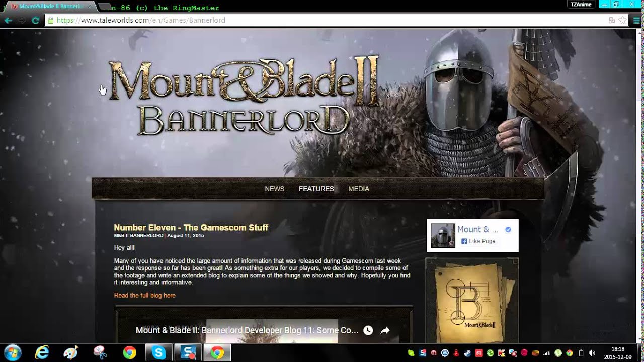Launch Internet Explorer from taskbar
644x362 pixels.
(x=42, y=353)
